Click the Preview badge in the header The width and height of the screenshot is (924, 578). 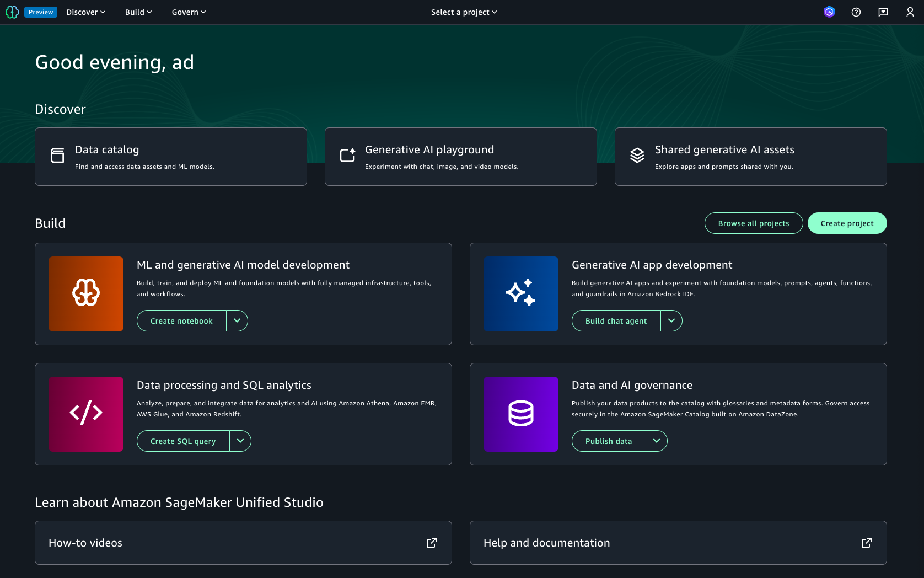tap(41, 12)
